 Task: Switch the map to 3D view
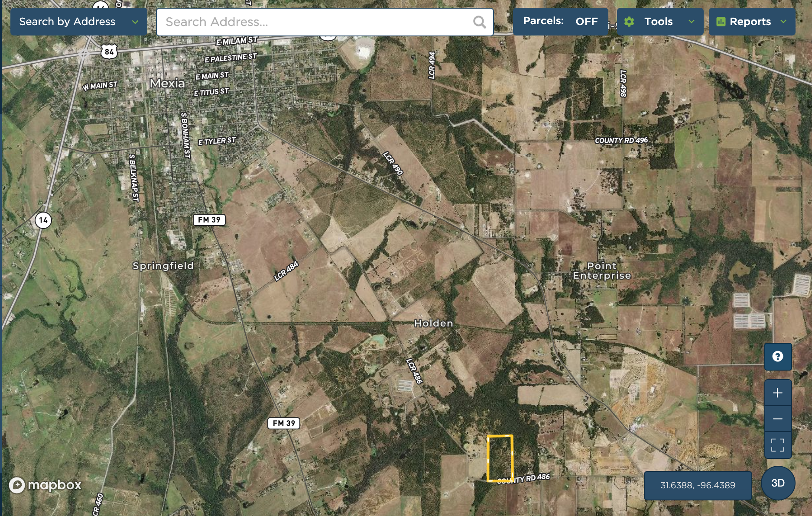click(778, 483)
